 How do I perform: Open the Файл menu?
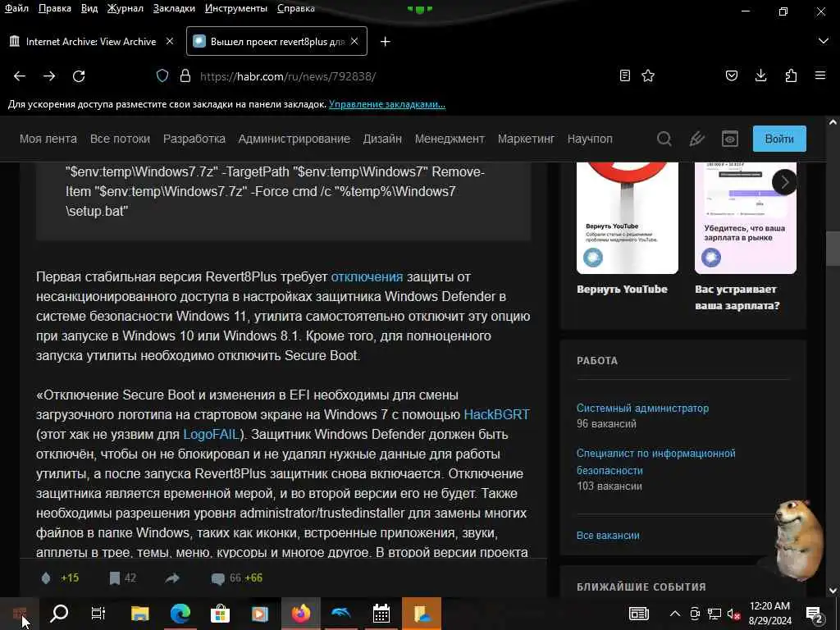pos(16,8)
